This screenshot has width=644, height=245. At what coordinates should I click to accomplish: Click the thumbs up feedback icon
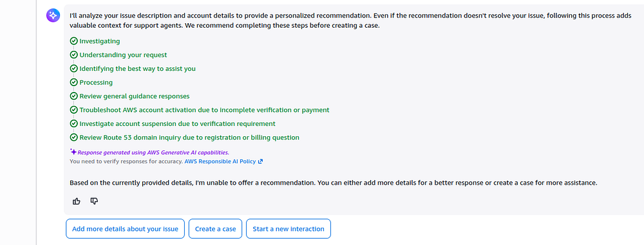77,201
